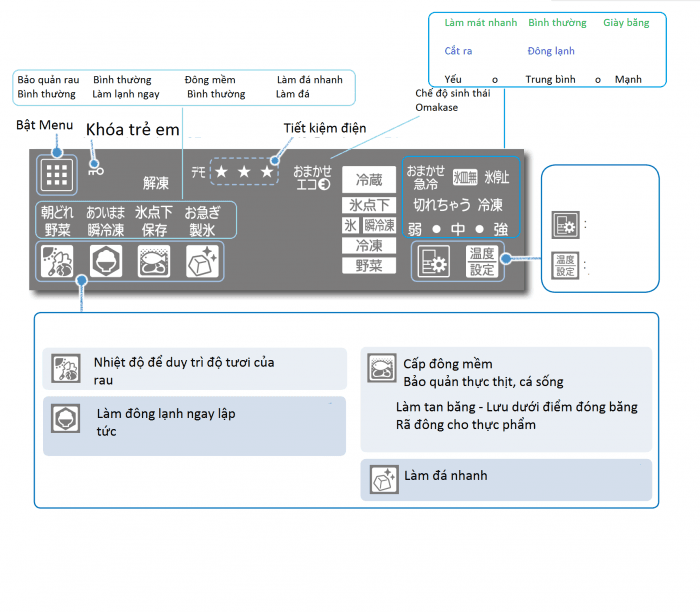Click the Chế độ sinh thái Omakase label
The height and width of the screenshot is (612, 700).
pyautogui.click(x=453, y=100)
